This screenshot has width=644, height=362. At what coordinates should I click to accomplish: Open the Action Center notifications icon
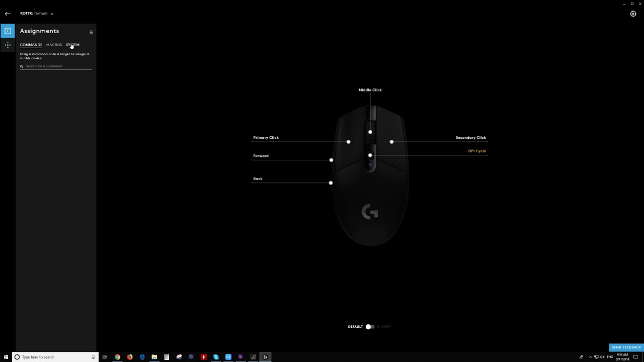(x=635, y=357)
